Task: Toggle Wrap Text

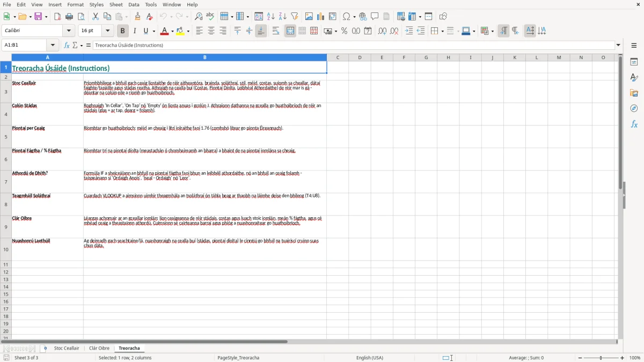Action: (x=276, y=31)
